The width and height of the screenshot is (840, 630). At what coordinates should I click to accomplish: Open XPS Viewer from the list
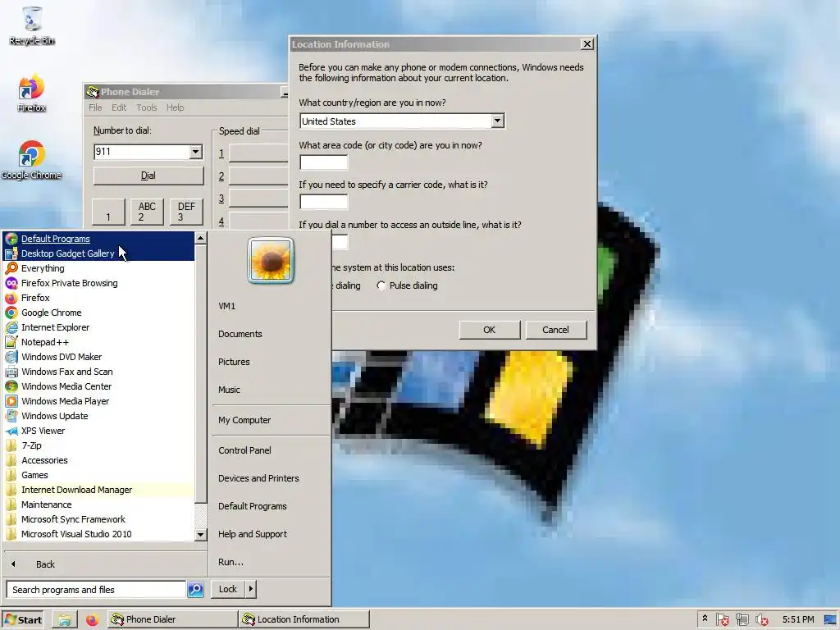coord(98,431)
